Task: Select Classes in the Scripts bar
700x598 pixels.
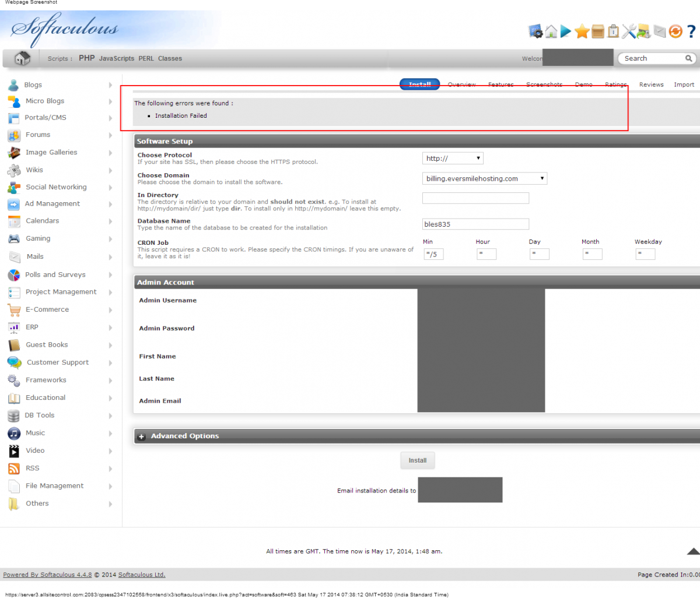Action: pyautogui.click(x=170, y=59)
